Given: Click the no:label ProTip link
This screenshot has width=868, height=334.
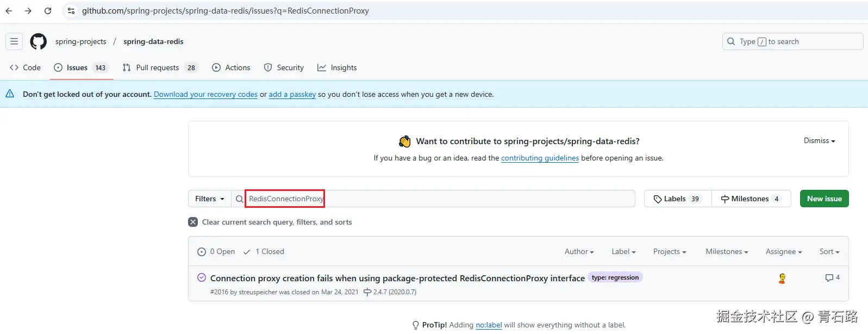Looking at the screenshot, I should 489,325.
